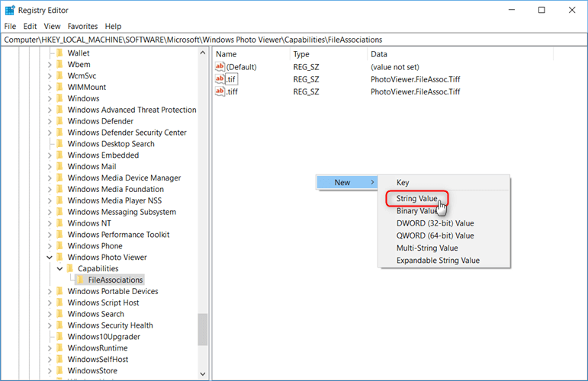Select the WindowsSelfHost tree item
This screenshot has height=381, width=588.
tap(98, 359)
